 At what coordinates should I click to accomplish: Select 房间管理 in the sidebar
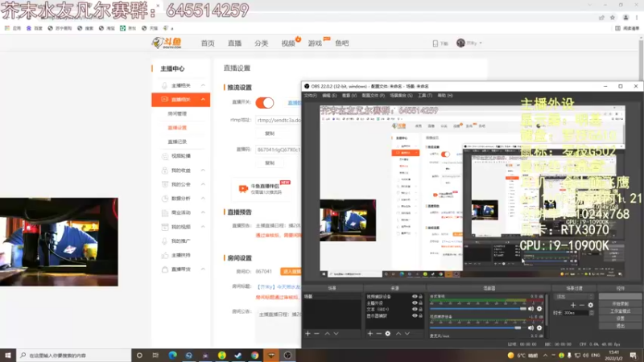point(177,113)
